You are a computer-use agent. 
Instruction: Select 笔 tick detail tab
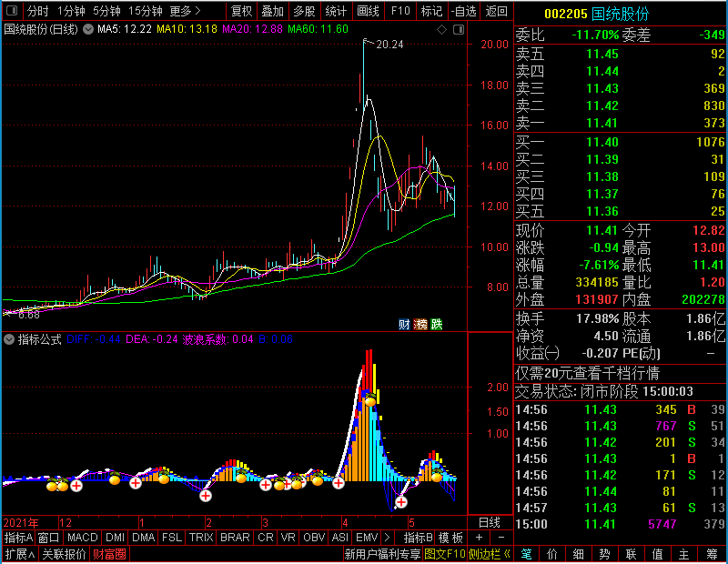tap(527, 554)
